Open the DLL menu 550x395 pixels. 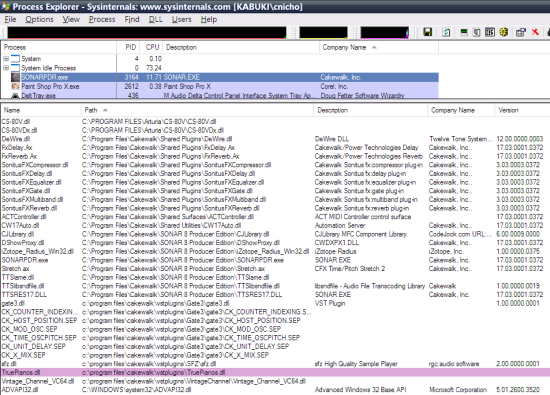[x=155, y=19]
